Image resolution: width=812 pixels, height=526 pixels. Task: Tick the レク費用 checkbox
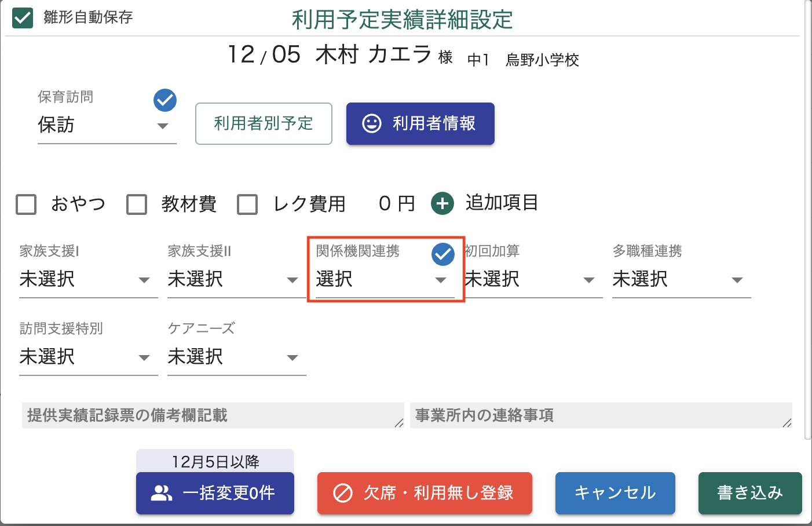pos(247,204)
